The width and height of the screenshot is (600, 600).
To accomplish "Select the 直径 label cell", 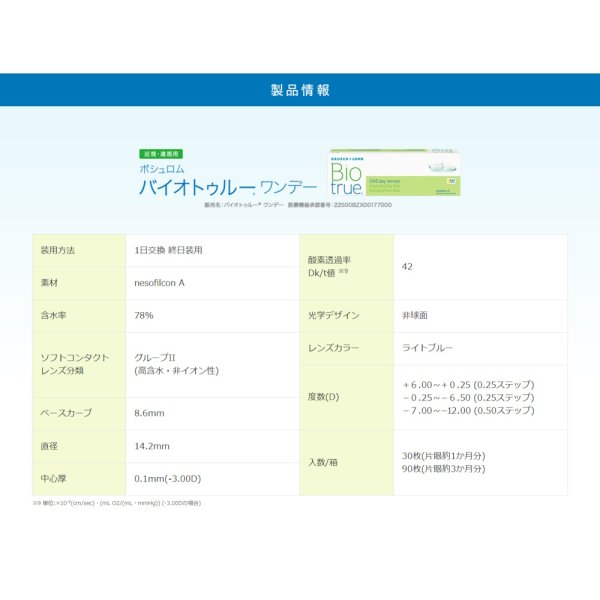I will coord(79,446).
